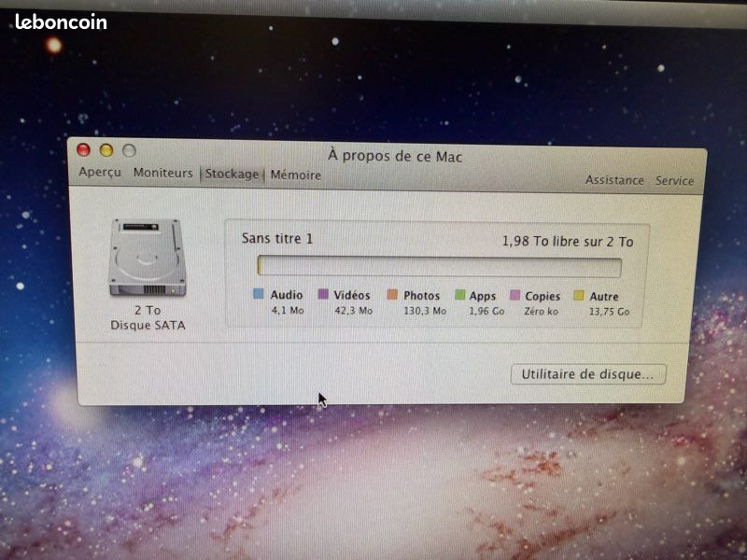This screenshot has height=560, width=747.
Task: Click the pink Copies color swatch
Action: (x=514, y=295)
